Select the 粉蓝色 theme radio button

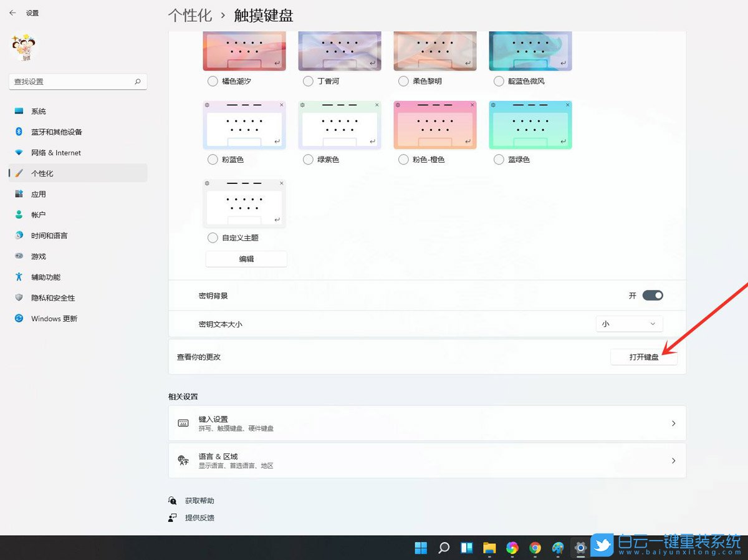tap(212, 159)
